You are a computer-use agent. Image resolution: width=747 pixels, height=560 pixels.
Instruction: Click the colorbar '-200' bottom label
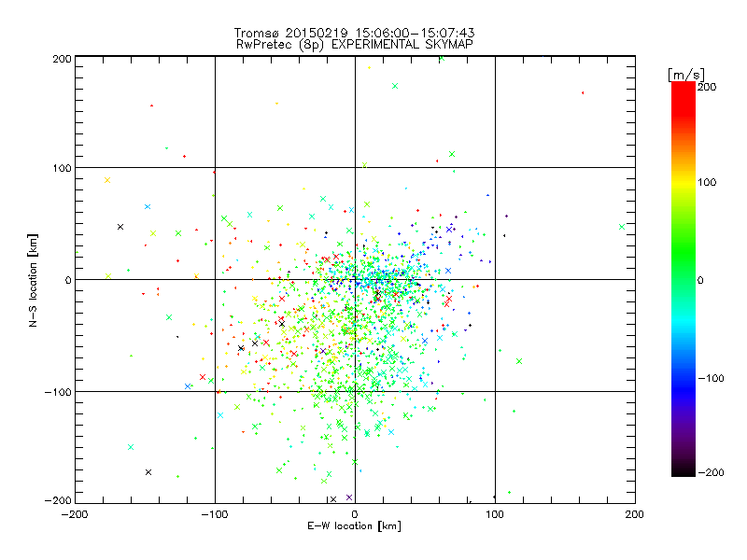coord(712,472)
